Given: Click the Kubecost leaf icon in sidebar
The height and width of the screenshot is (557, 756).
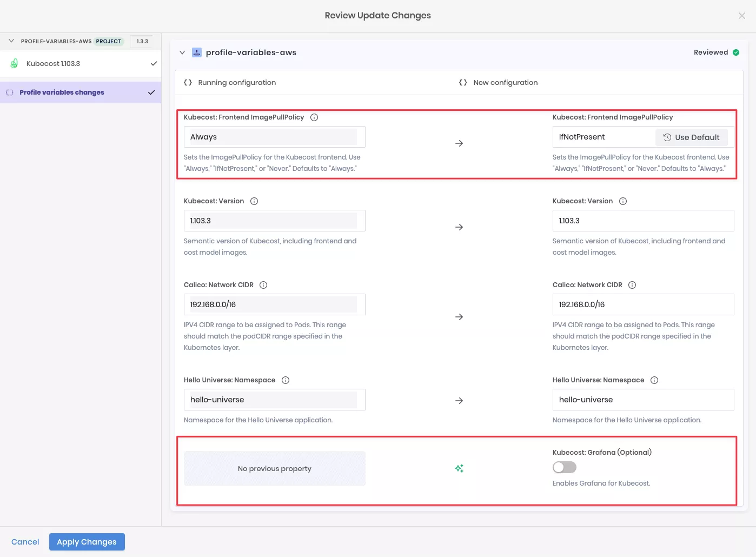Looking at the screenshot, I should click(15, 63).
